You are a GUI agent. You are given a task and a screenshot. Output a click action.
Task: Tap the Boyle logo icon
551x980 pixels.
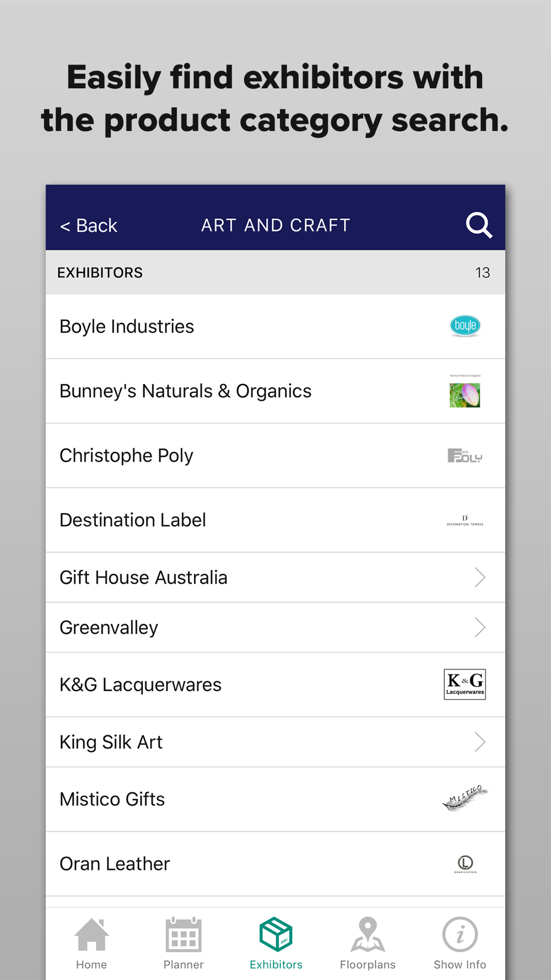(465, 326)
